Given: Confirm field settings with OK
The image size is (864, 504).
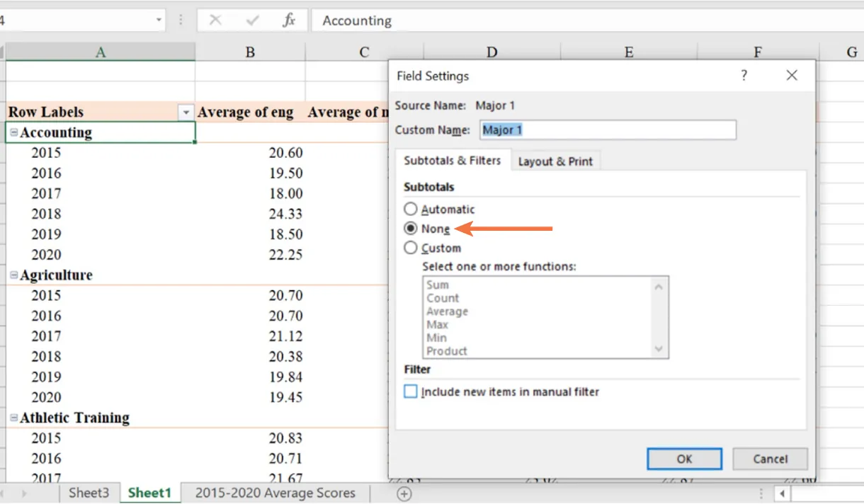Looking at the screenshot, I should click(x=683, y=459).
